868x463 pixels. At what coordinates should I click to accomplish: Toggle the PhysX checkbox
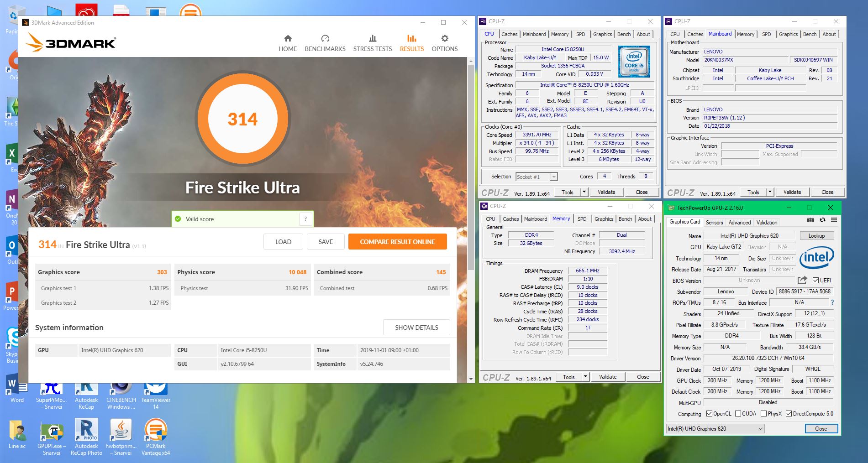point(763,414)
